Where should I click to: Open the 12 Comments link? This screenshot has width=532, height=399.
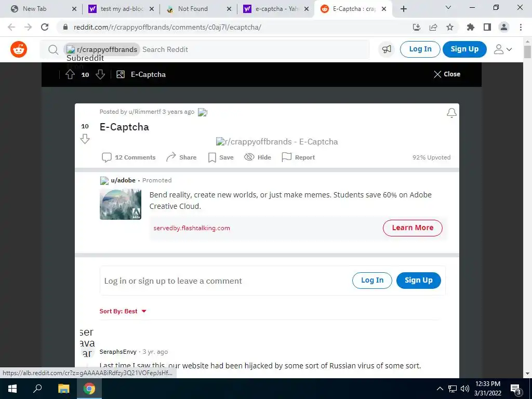129,157
